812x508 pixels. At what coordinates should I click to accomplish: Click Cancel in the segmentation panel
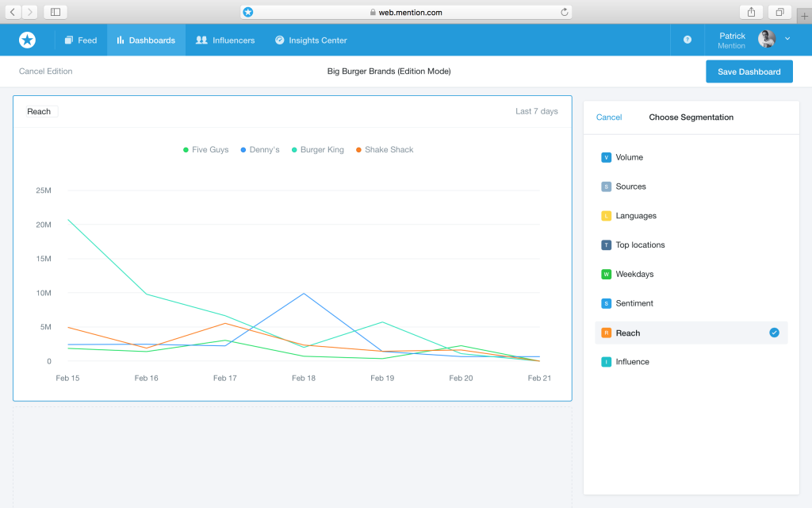click(608, 117)
